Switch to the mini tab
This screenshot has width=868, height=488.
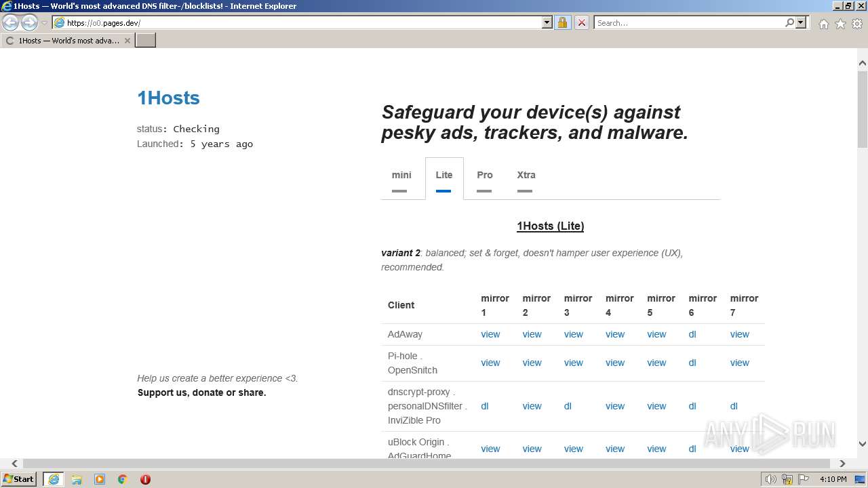coord(401,179)
